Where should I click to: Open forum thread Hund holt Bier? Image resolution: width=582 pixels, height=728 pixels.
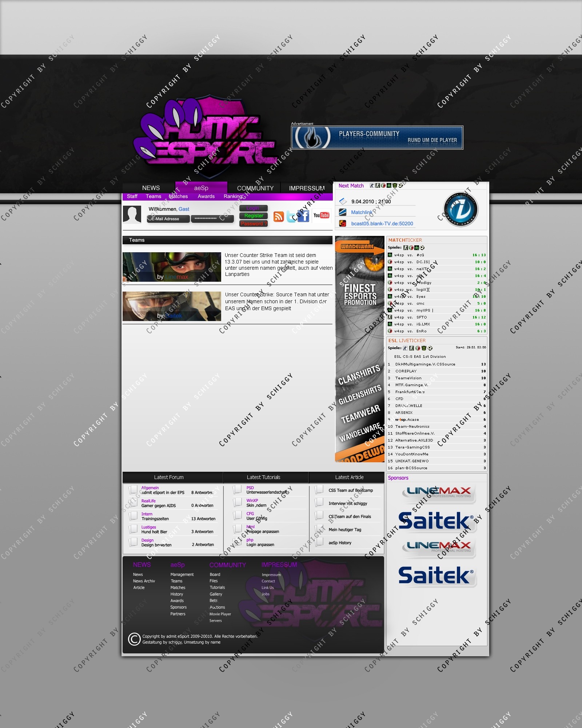click(154, 532)
